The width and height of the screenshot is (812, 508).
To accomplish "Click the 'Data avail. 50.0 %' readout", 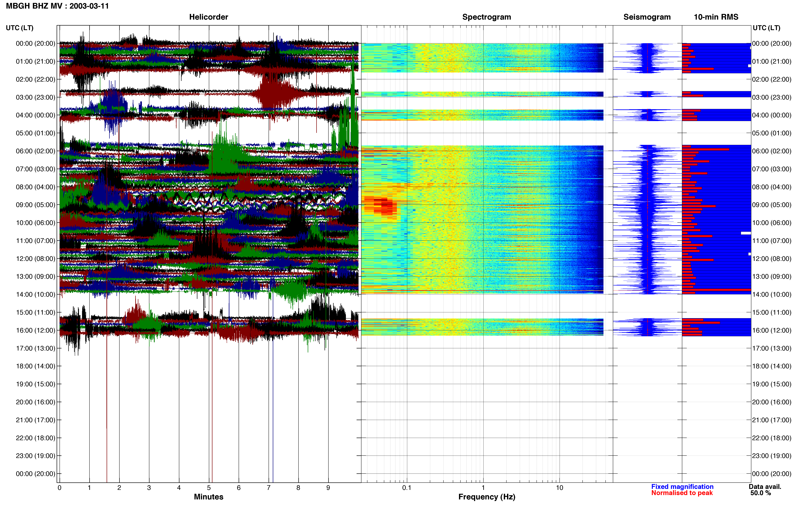I will tap(765, 490).
